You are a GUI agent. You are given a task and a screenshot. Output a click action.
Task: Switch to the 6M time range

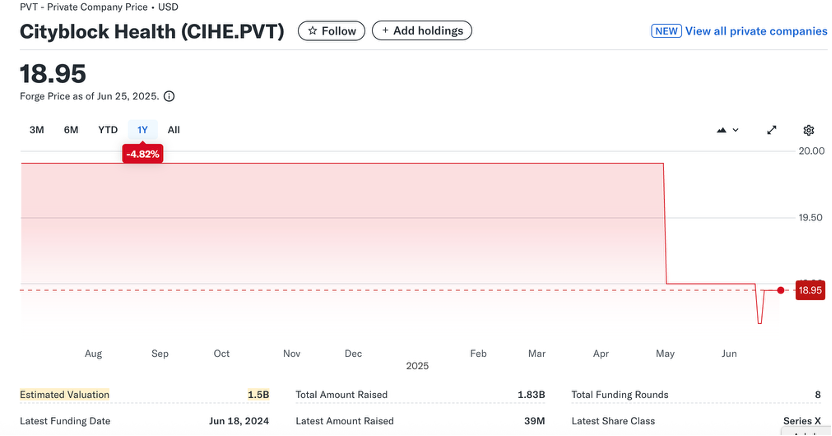point(71,130)
